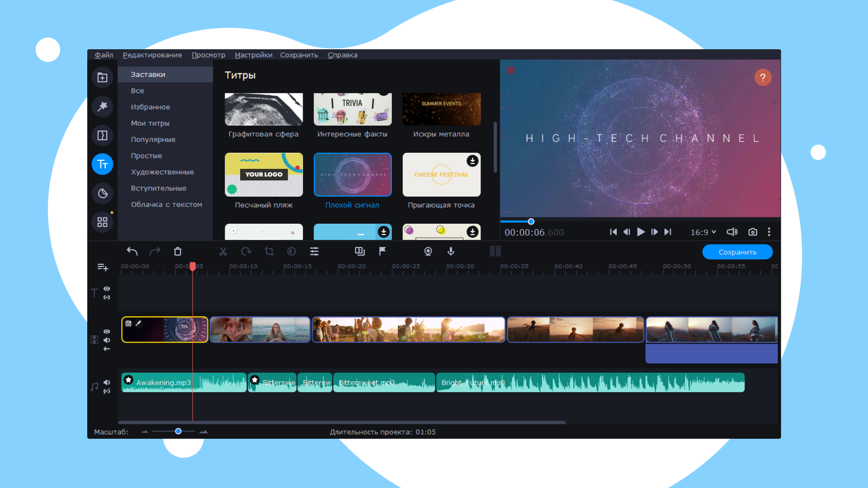The height and width of the screenshot is (488, 868).
Task: Toggle title track link icon
Action: 107,297
